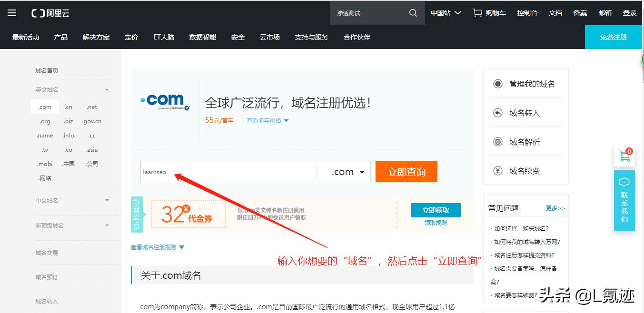Open the 中国站 region dropdown
This screenshot has height=313, width=644.
point(445,13)
